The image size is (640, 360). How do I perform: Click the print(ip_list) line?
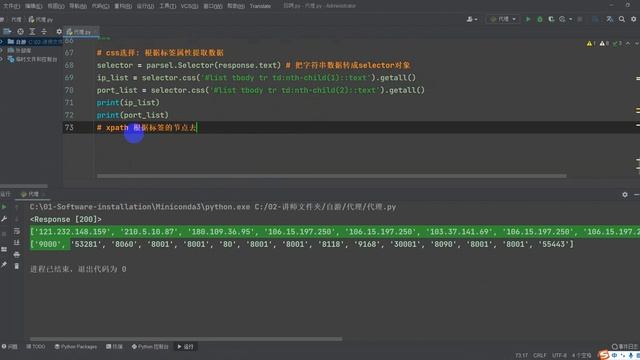(128, 102)
